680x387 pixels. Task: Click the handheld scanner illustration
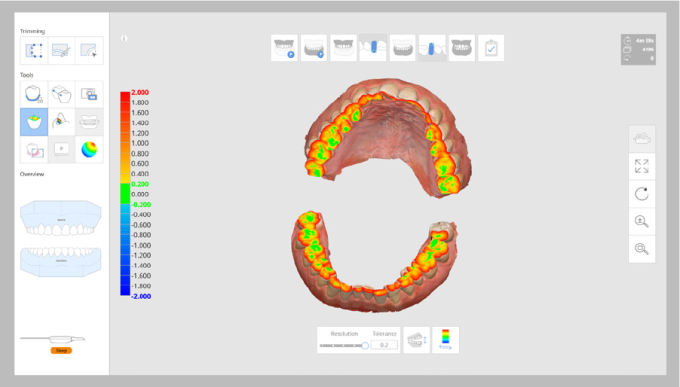[52, 339]
